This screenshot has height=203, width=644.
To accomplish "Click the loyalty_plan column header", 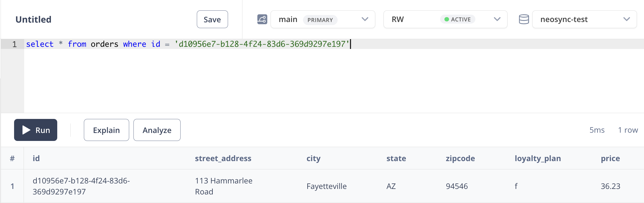I will (x=537, y=158).
